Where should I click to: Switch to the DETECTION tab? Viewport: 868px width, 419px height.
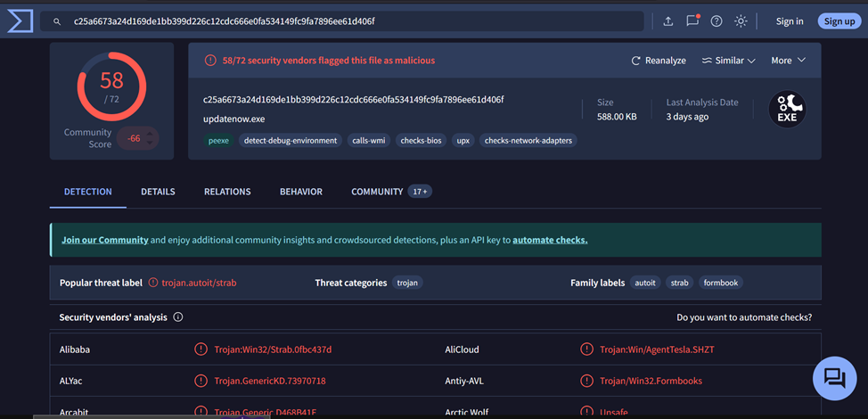pyautogui.click(x=88, y=192)
